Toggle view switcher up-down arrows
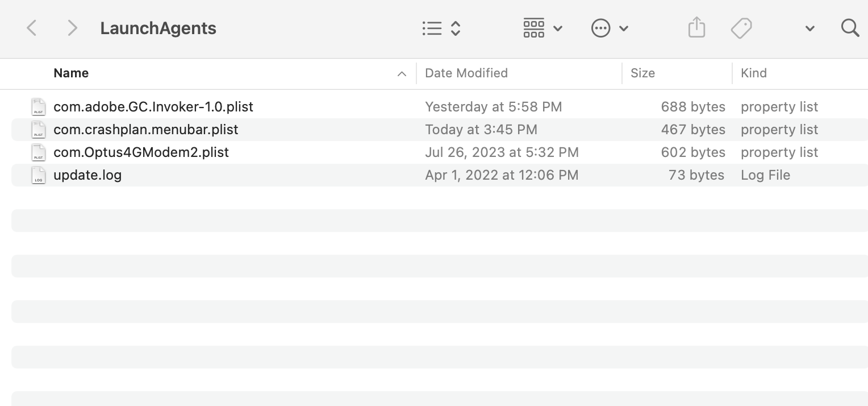868x406 pixels. [x=456, y=28]
